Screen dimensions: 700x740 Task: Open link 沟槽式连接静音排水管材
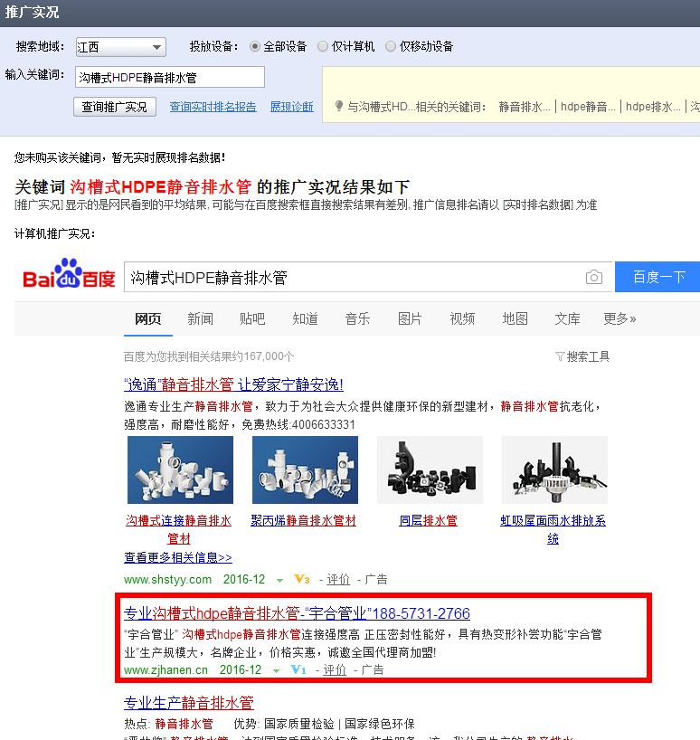[x=179, y=529]
